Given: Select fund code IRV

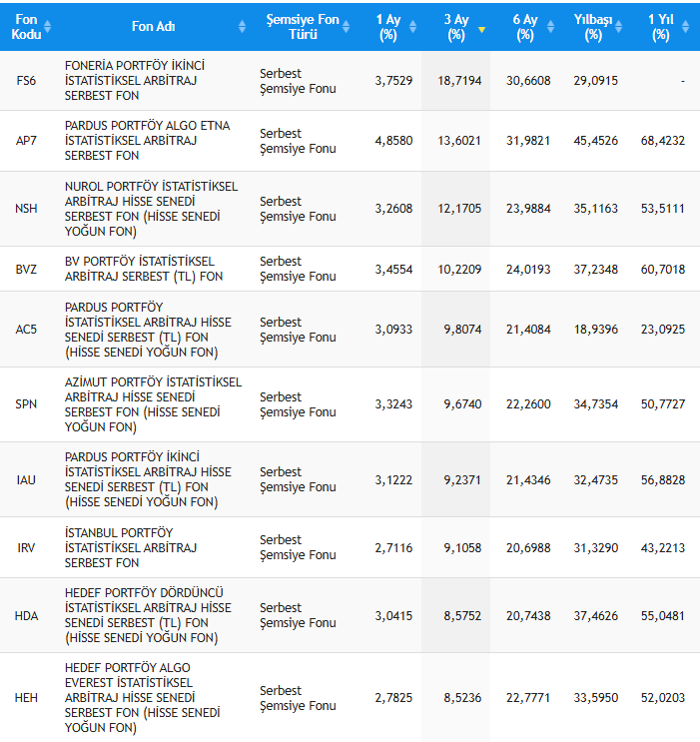Looking at the screenshot, I should click(26, 548).
